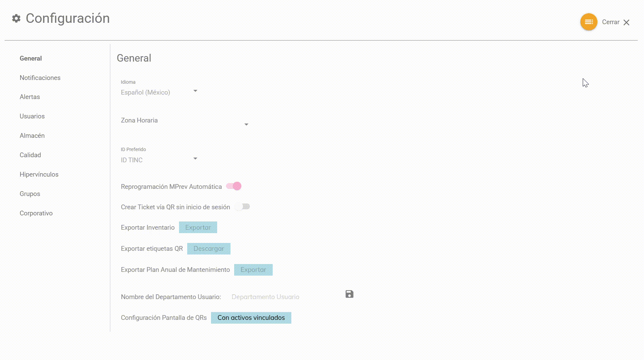Viewport: 644px width, 360px height.
Task: Switch to the Almacén section
Action: pyautogui.click(x=32, y=136)
